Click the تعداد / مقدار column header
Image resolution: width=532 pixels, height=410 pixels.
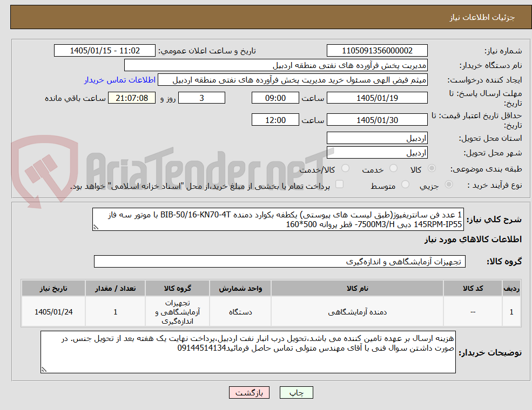point(116,289)
